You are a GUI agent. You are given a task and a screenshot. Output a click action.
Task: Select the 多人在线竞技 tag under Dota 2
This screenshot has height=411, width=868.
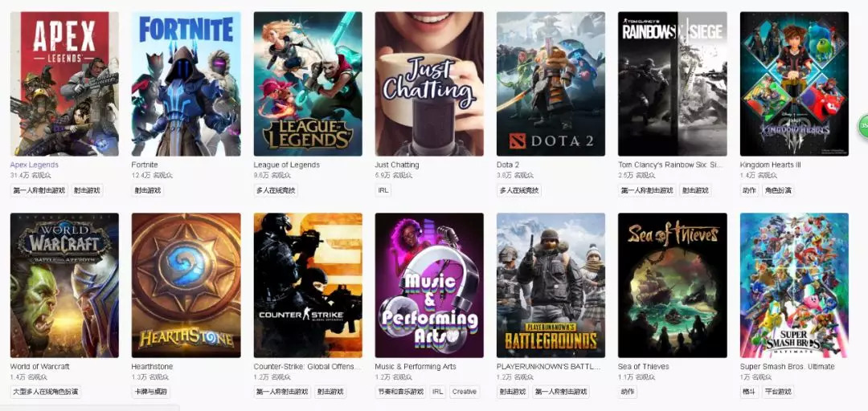click(518, 190)
